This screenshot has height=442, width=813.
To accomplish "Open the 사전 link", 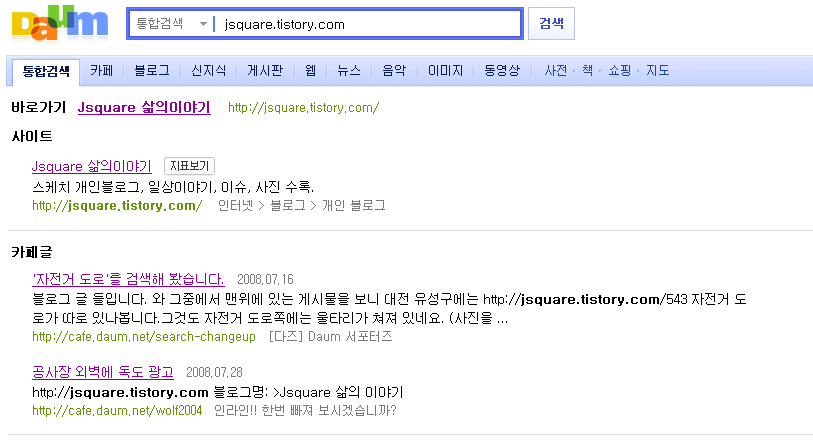I will (x=556, y=71).
